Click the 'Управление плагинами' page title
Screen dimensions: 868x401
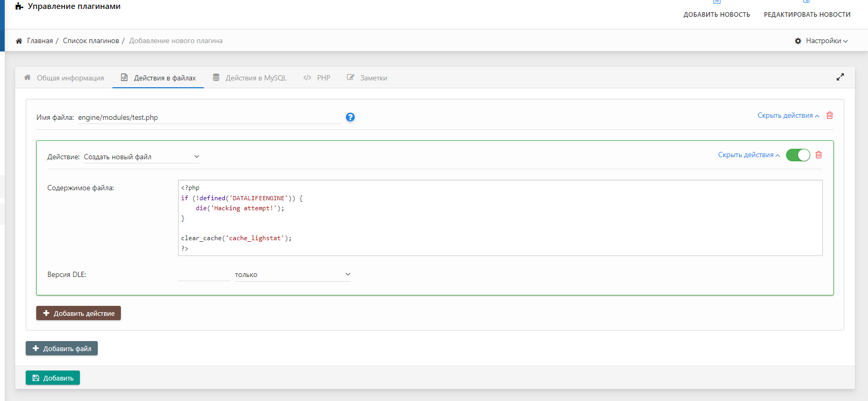(x=74, y=6)
